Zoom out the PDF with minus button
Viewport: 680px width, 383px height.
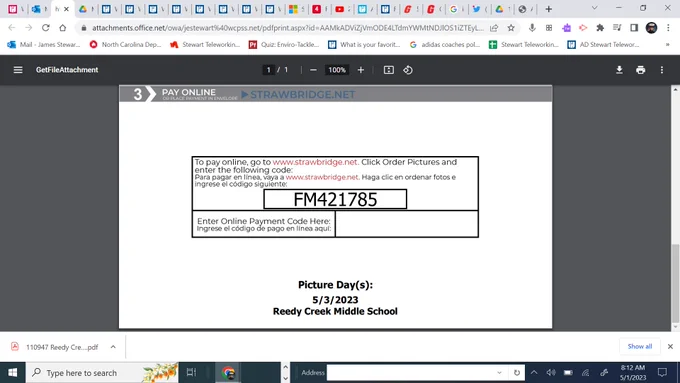(313, 70)
